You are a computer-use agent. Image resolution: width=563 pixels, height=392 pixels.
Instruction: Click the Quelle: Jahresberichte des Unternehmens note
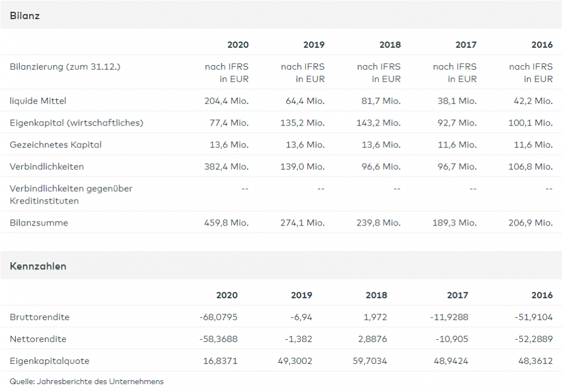pos(87,381)
